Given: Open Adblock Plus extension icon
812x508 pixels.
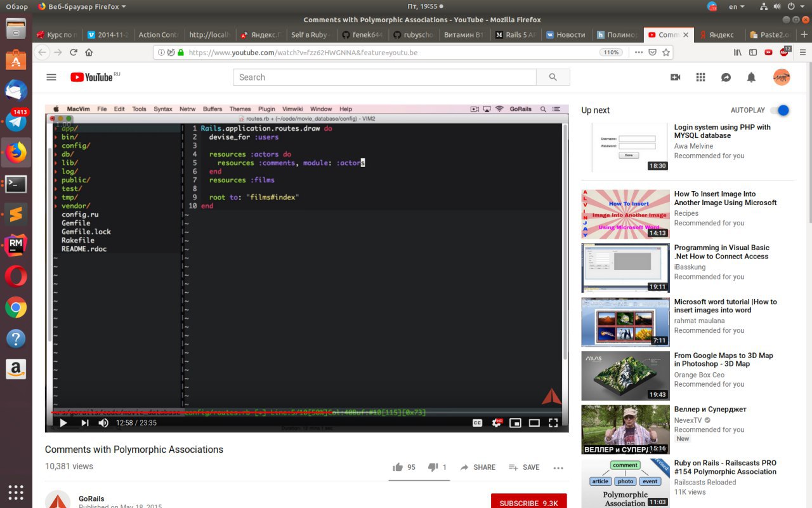Looking at the screenshot, I should 784,52.
